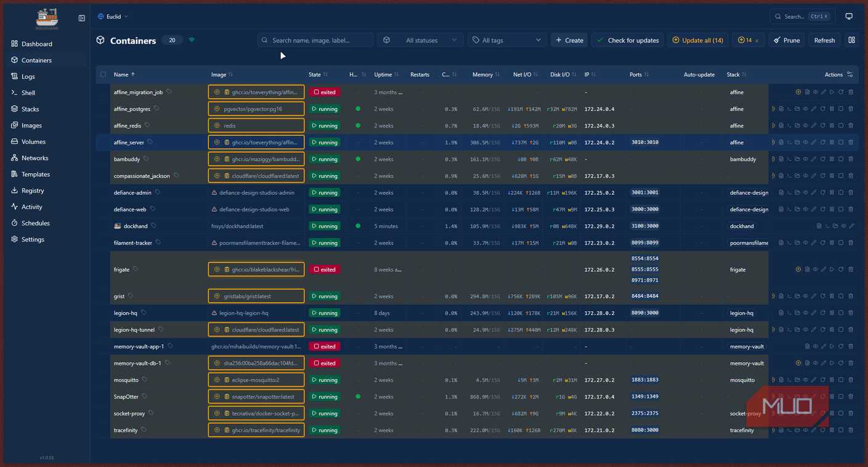Open Settings in the sidebar

pos(47,239)
